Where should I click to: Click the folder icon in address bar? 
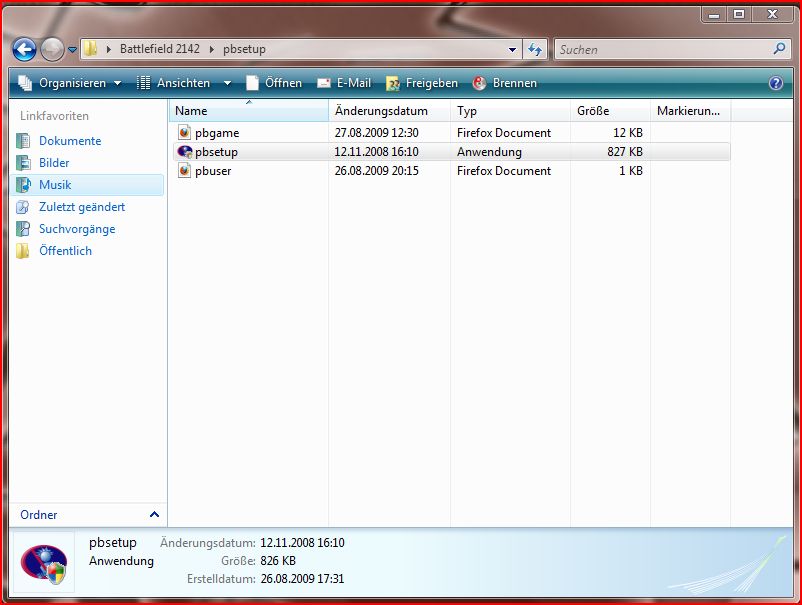(91, 49)
